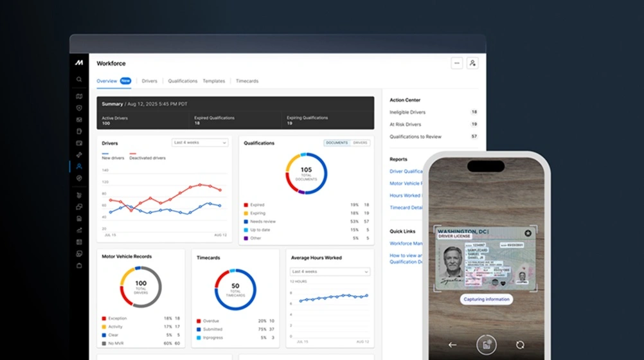Open the more options ellipsis button

pos(457,63)
